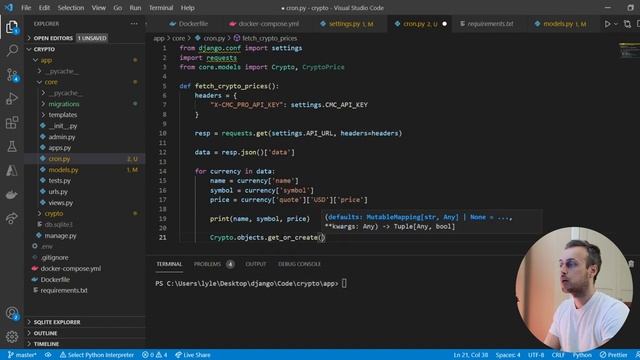Click the Prettier status bar item
Viewport: 640px width, 360px height.
pyautogui.click(x=613, y=355)
